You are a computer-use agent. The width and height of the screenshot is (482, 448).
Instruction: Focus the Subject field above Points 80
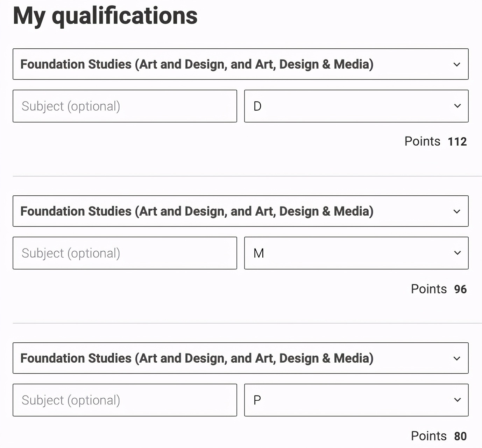point(125,400)
